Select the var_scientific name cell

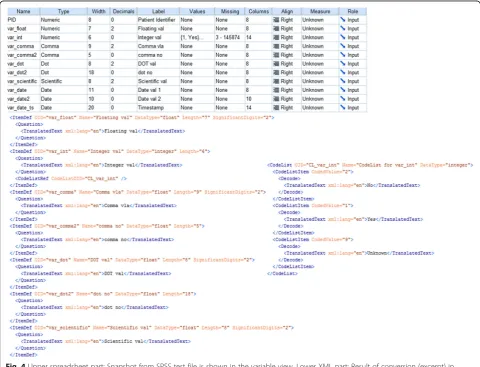click(23, 81)
